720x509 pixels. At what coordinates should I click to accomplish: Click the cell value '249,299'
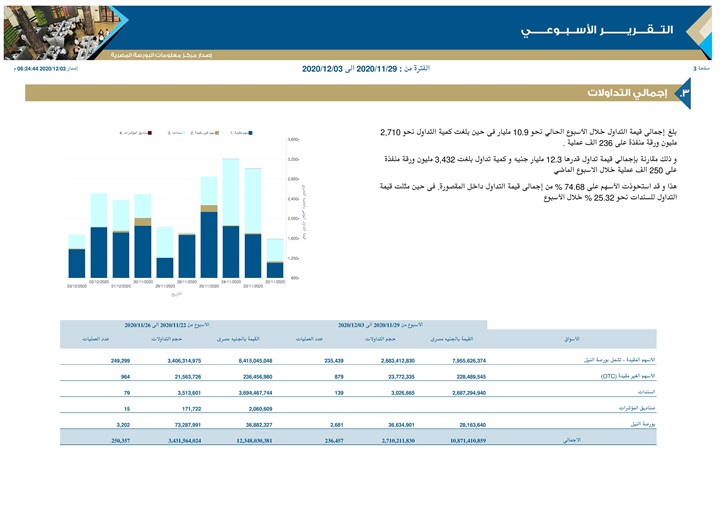(120, 361)
